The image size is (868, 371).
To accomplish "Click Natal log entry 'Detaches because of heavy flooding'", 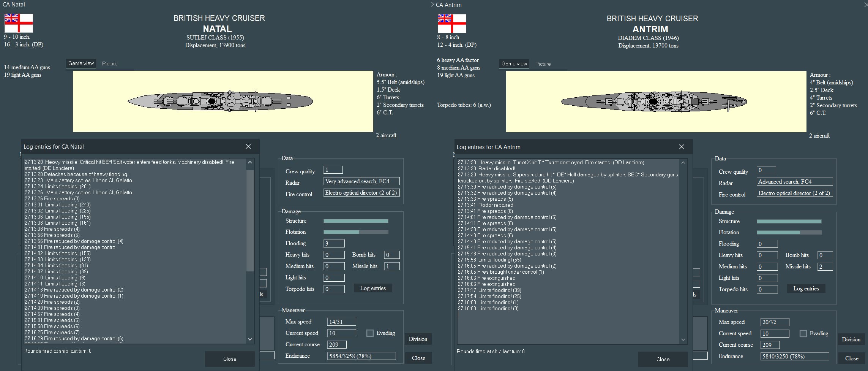I will click(76, 174).
